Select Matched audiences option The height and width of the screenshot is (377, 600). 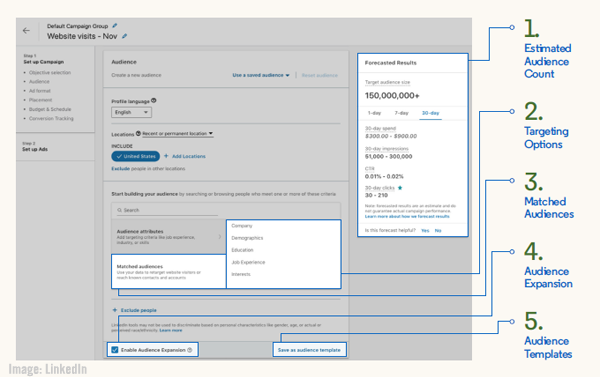(x=168, y=271)
